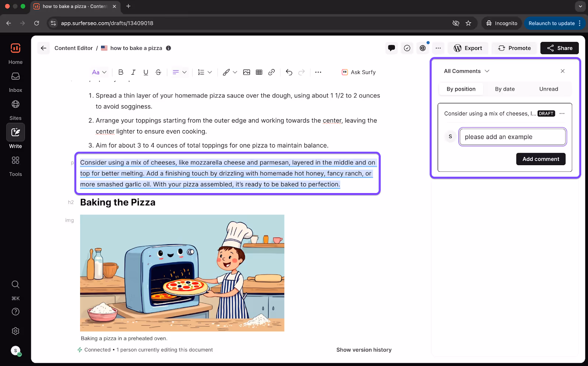
Task: Export draft to WordPress
Action: click(468, 48)
